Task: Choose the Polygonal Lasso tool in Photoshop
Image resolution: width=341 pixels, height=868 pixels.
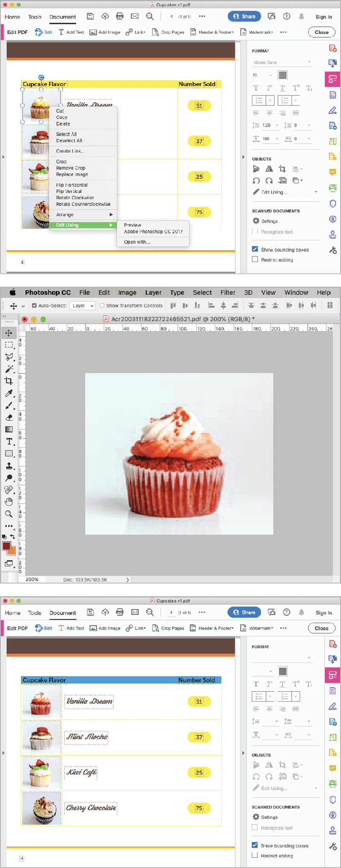Action: (x=9, y=357)
